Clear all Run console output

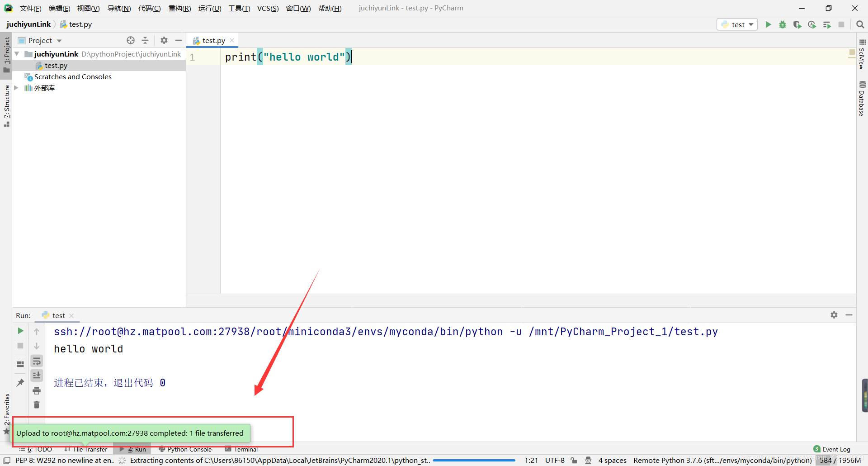coord(37,404)
